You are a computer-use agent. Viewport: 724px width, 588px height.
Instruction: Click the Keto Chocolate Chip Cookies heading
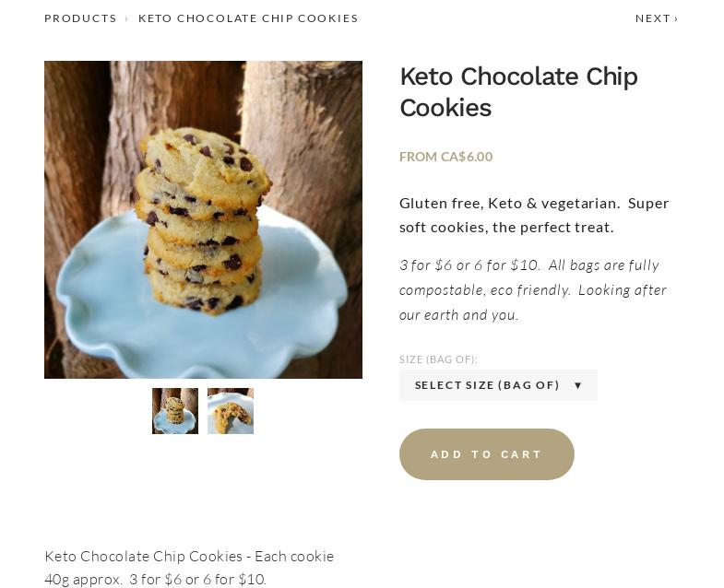click(x=517, y=92)
